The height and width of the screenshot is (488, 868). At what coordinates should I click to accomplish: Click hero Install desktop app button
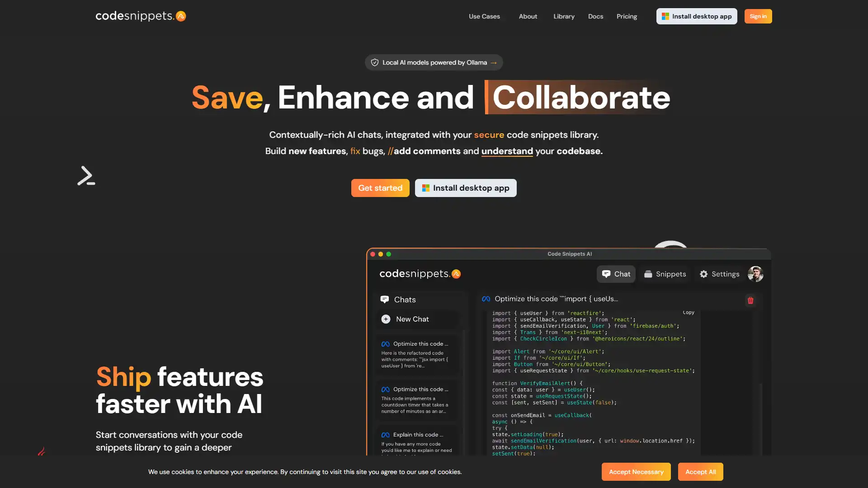coord(466,188)
